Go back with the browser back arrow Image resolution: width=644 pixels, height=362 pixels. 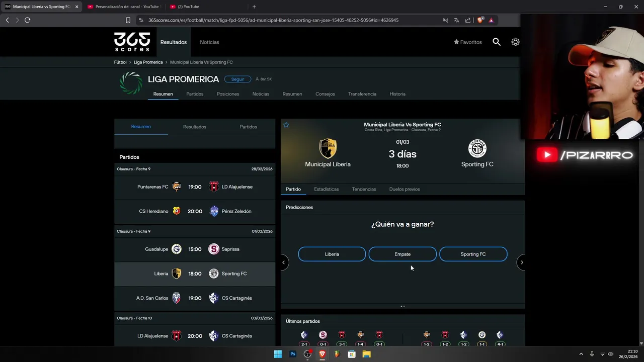tap(7, 20)
